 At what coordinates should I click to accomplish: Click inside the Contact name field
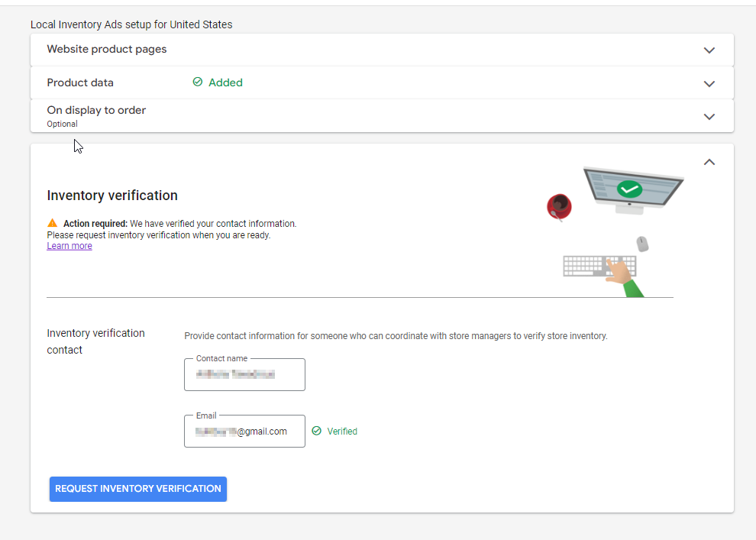pos(244,376)
